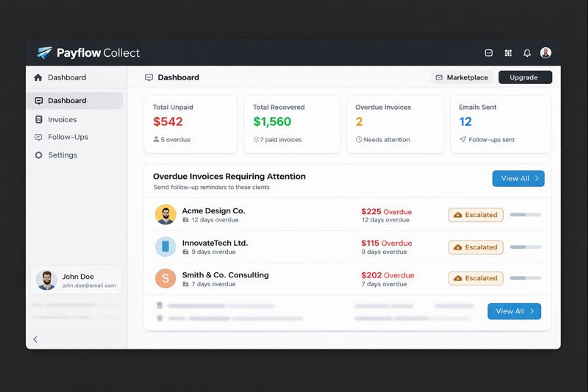Click the $225 Overdue amount
This screenshot has height=392, width=588.
(x=386, y=212)
